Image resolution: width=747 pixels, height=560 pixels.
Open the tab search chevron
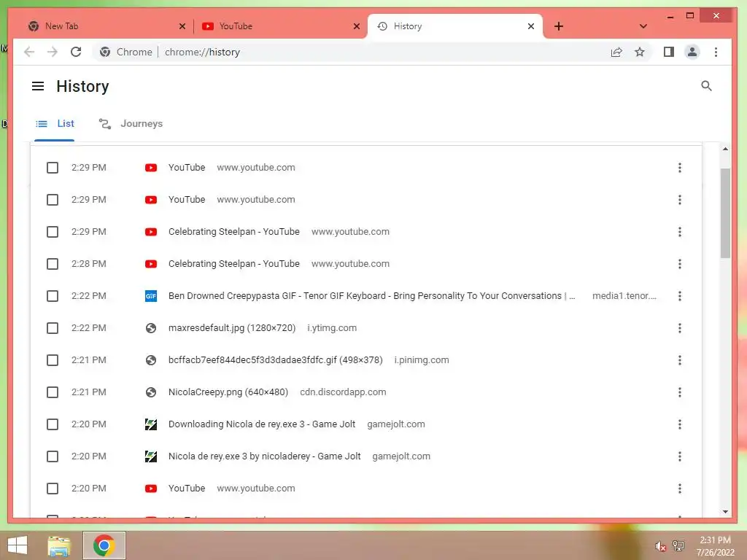(x=643, y=26)
